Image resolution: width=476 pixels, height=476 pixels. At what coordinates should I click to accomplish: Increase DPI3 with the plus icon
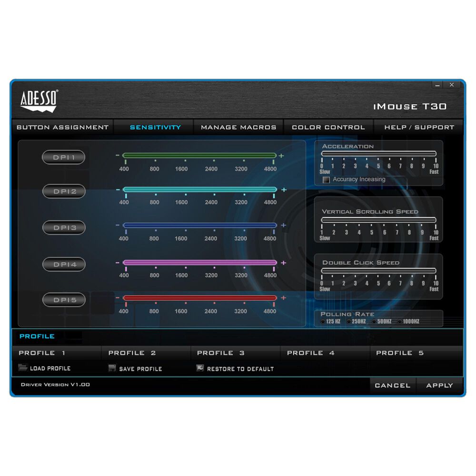pos(284,225)
